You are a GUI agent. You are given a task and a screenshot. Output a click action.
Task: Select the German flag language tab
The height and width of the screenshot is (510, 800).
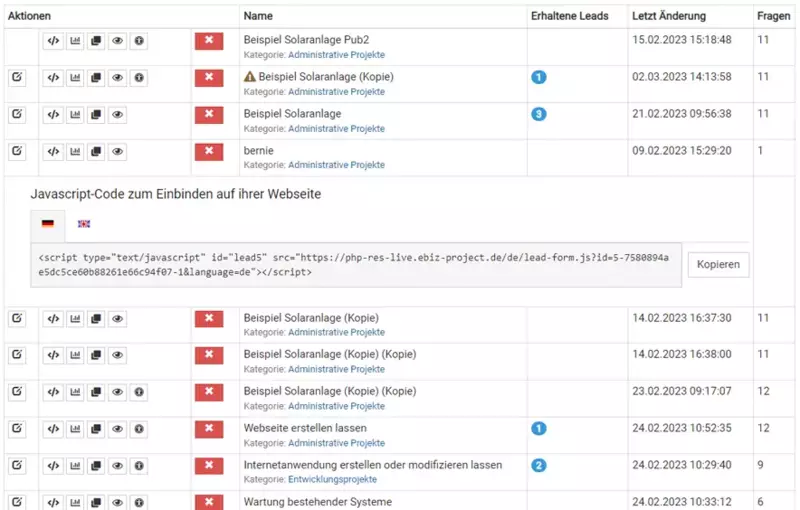[x=48, y=225]
